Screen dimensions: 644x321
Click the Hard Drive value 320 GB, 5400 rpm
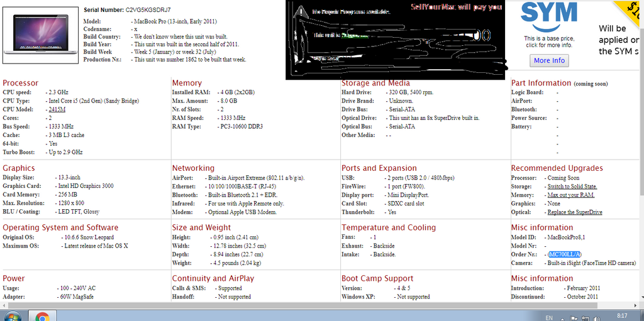click(x=411, y=92)
